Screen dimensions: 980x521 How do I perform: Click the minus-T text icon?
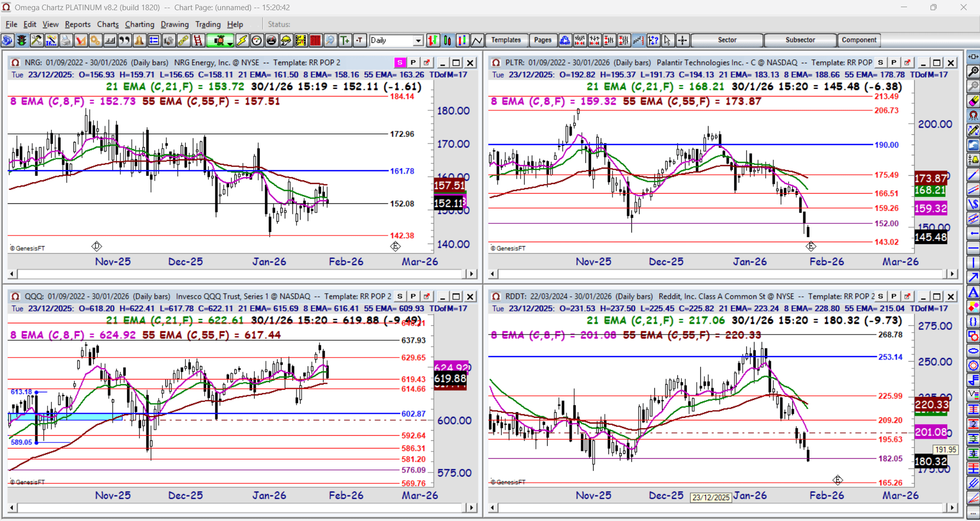click(x=360, y=40)
